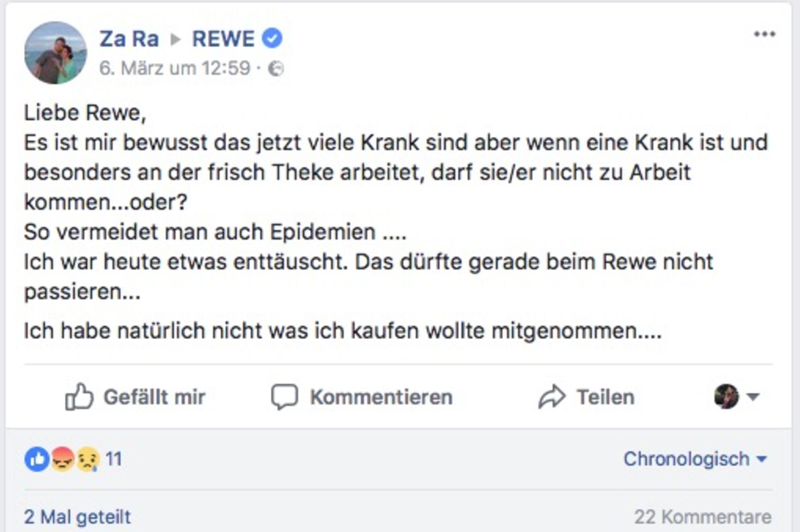Screen dimensions: 800x532
Task: Open the post timestamp 6. März um 12:59
Action: tap(175, 68)
